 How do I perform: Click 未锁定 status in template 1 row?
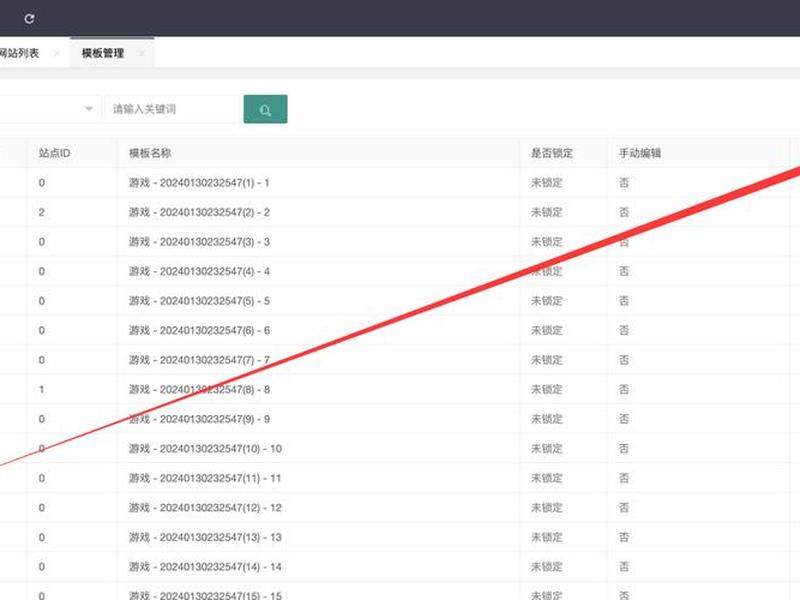click(x=546, y=183)
